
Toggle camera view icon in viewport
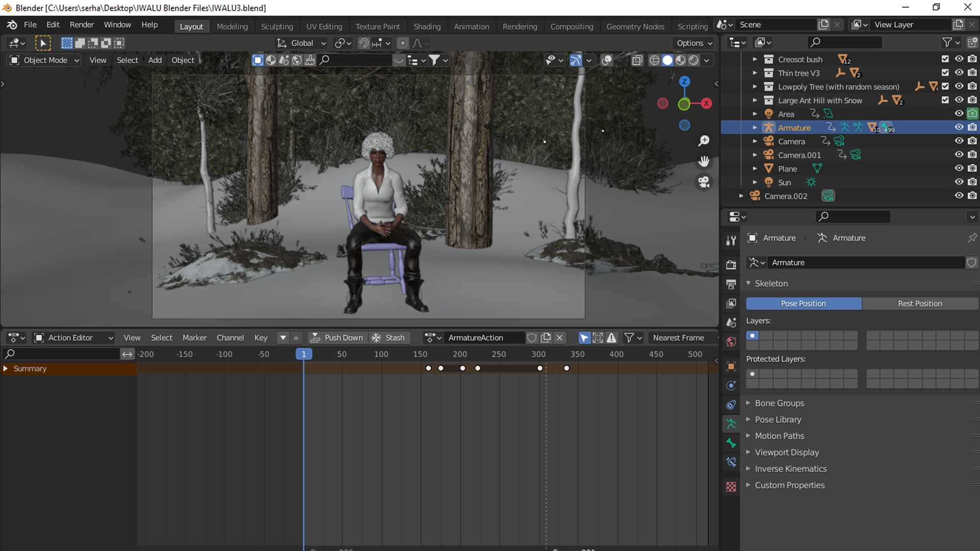704,182
